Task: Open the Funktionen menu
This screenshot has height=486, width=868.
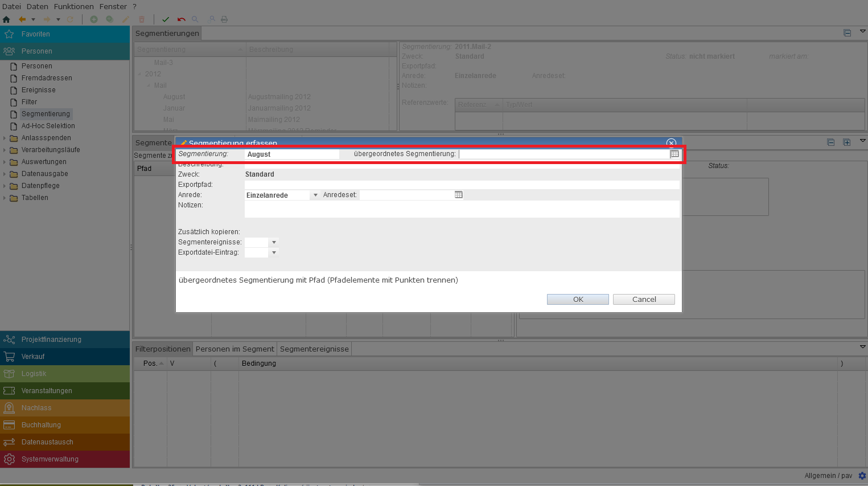Action: pos(73,6)
